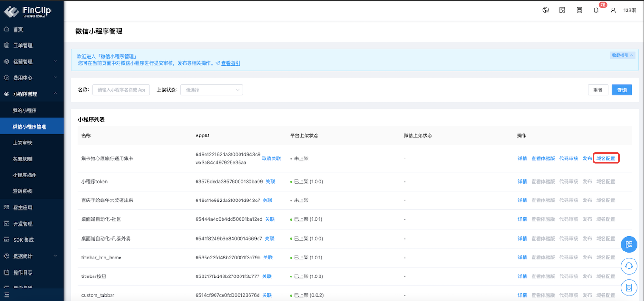Screen dimensions: 644x301
Task: Collapse the 小程序管理 sidebar menu
Action: [x=32, y=94]
